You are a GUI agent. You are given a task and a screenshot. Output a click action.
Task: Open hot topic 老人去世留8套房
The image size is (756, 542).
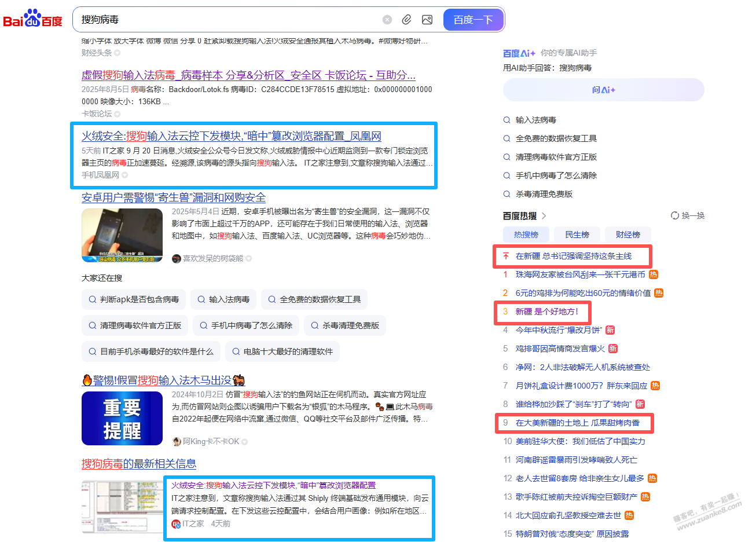pyautogui.click(x=579, y=478)
